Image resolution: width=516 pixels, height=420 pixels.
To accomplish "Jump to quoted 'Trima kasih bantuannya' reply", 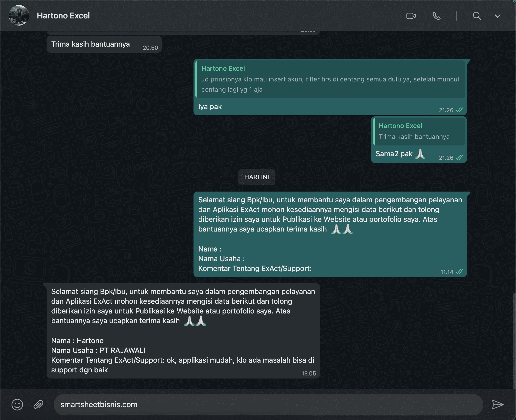I will (x=419, y=131).
